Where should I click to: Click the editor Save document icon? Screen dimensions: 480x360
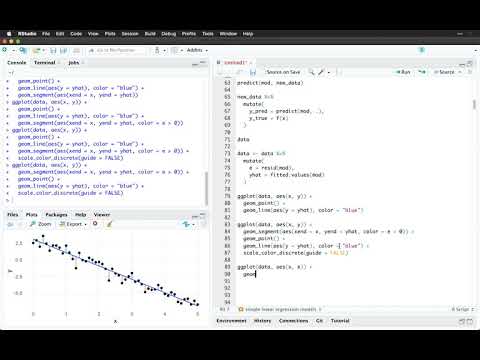tap(253, 72)
